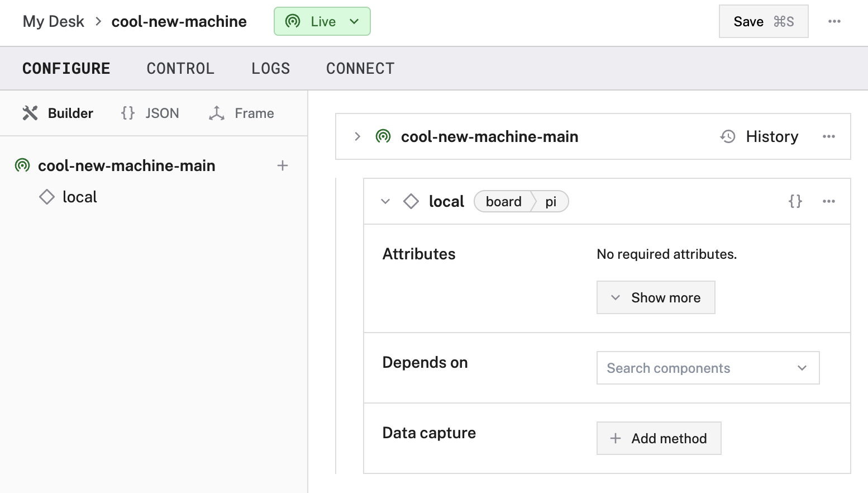This screenshot has height=493, width=868.
Task: Expand the cool-new-machine-main card
Action: [x=357, y=136]
